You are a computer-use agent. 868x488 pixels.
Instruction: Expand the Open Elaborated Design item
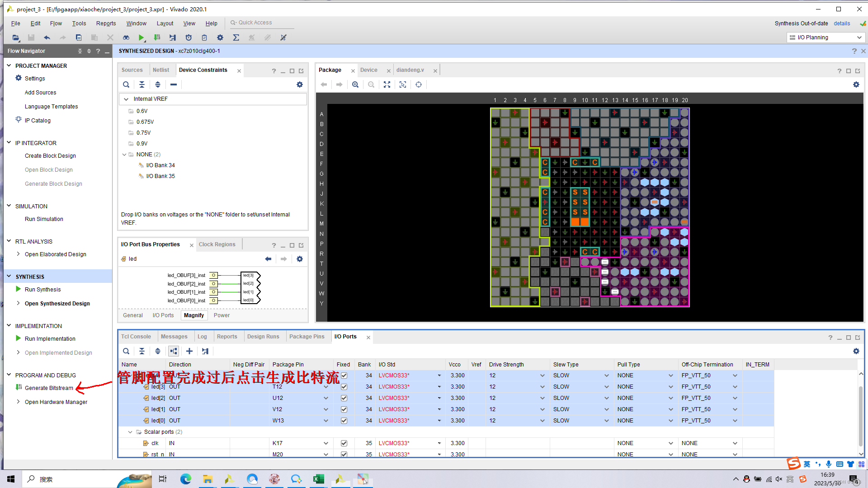(18, 254)
